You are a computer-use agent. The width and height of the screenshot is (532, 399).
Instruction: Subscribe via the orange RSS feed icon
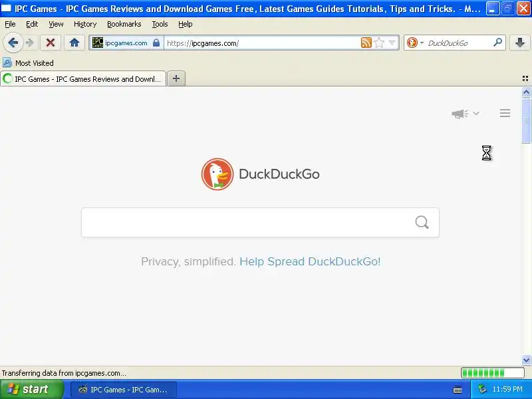pyautogui.click(x=366, y=43)
